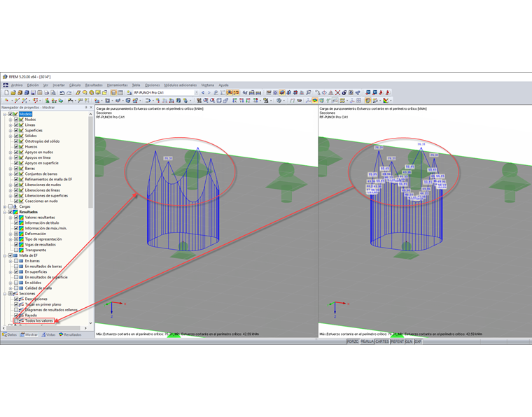
Task: Select the Vigas de resultados item
Action: (x=41, y=244)
